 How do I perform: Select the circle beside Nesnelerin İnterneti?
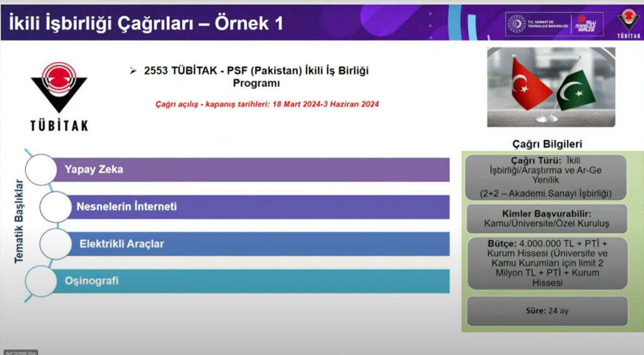tap(55, 207)
